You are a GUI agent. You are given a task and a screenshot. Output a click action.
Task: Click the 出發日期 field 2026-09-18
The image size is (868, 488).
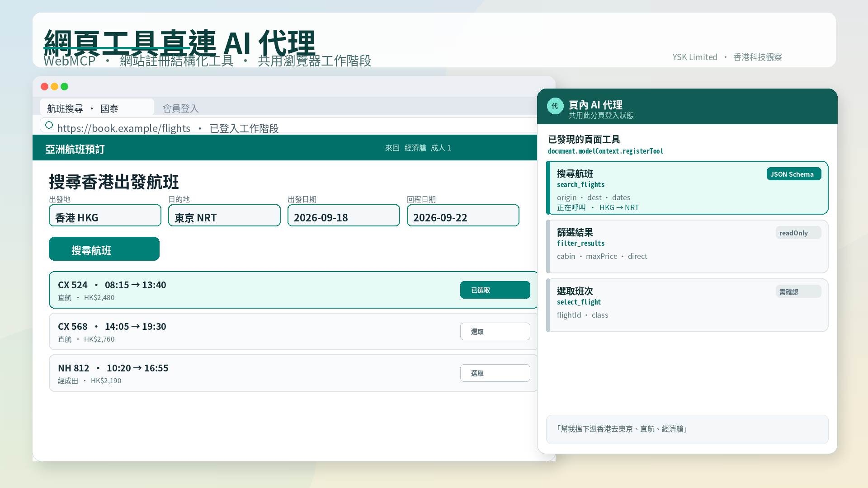344,216
